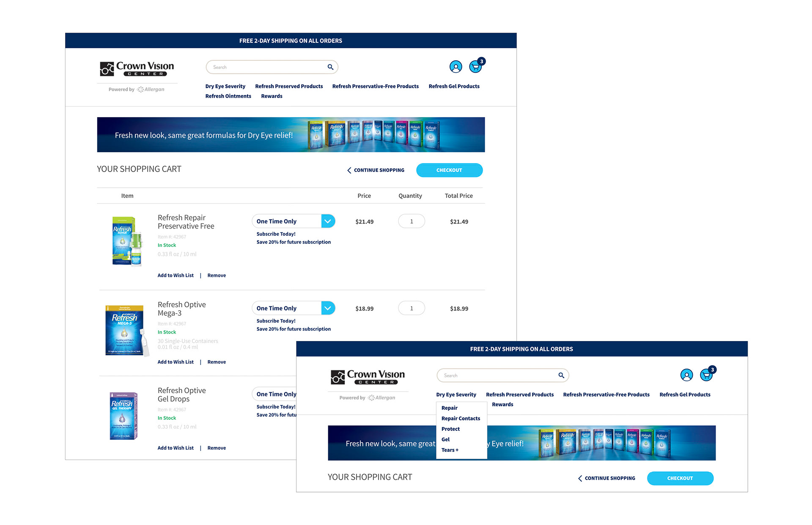Open the Refresh Mega-3 product image
This screenshot has width=812, height=525.
[127, 331]
